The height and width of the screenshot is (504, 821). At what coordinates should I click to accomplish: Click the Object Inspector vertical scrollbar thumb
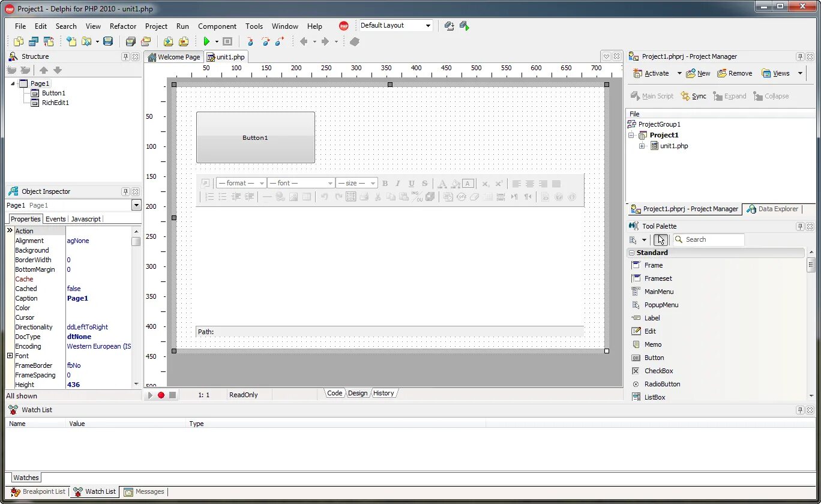tap(136, 241)
